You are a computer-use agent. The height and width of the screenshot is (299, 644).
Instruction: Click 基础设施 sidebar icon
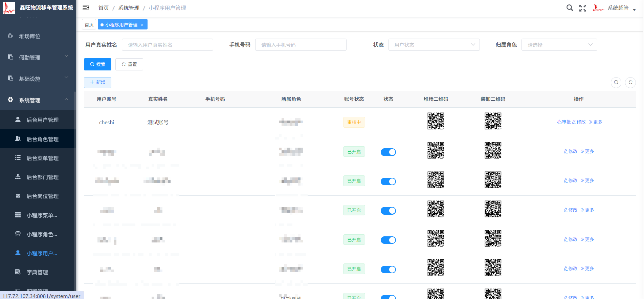point(10,79)
